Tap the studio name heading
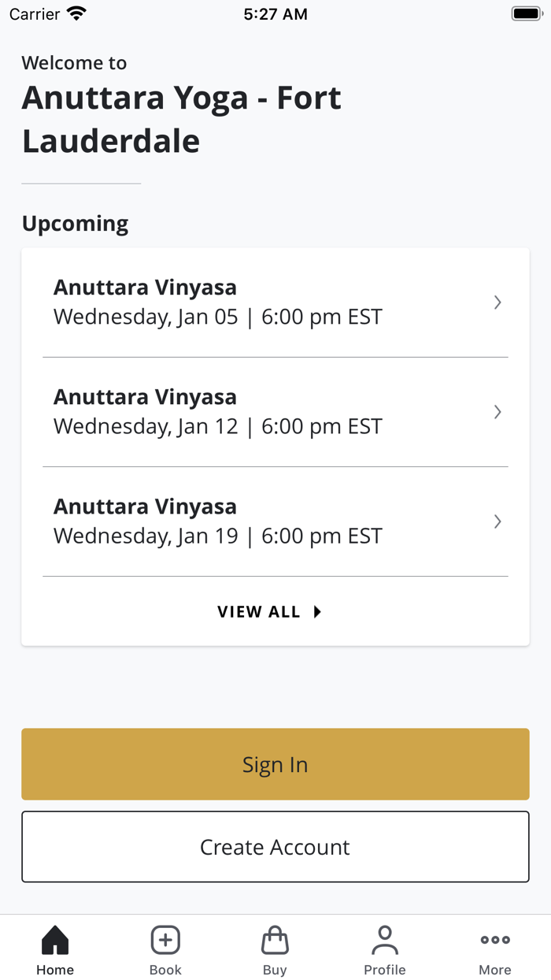The width and height of the screenshot is (551, 980). tap(182, 118)
